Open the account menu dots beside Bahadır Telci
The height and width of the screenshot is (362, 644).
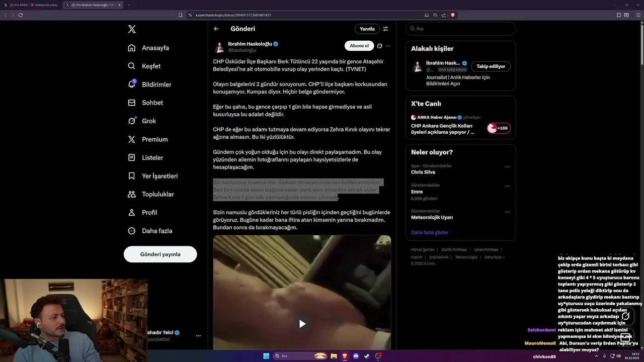coord(198,335)
